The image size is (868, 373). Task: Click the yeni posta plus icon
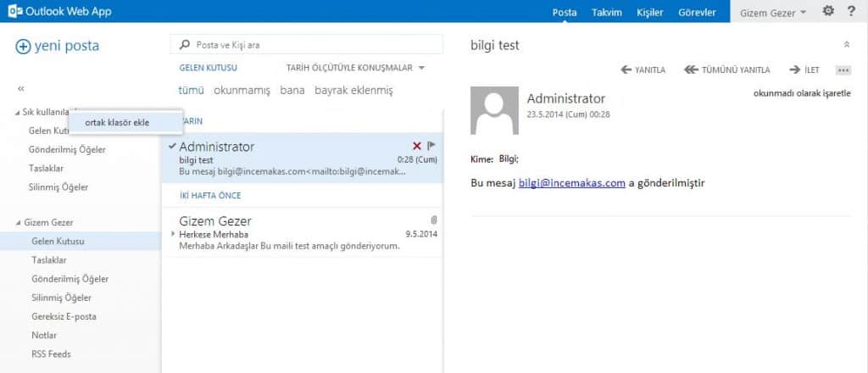point(23,47)
